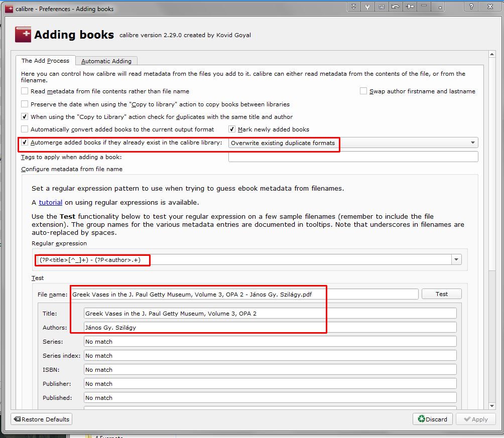Click the Series result field

click(270, 342)
